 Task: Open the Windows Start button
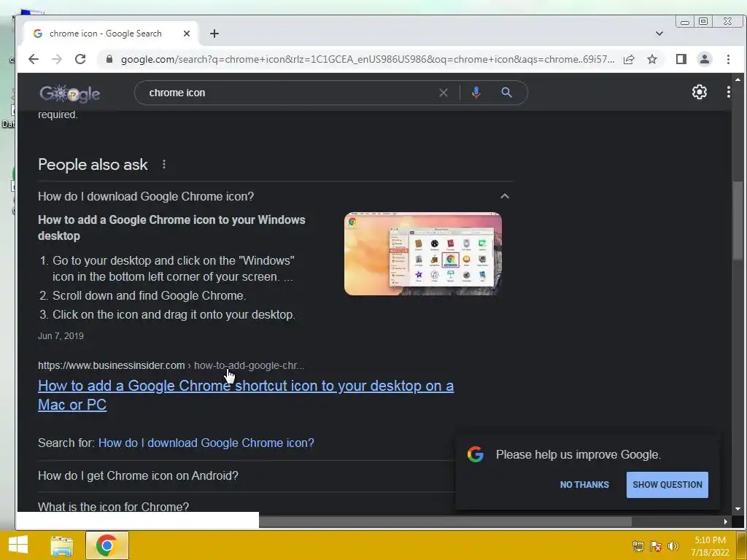click(18, 545)
